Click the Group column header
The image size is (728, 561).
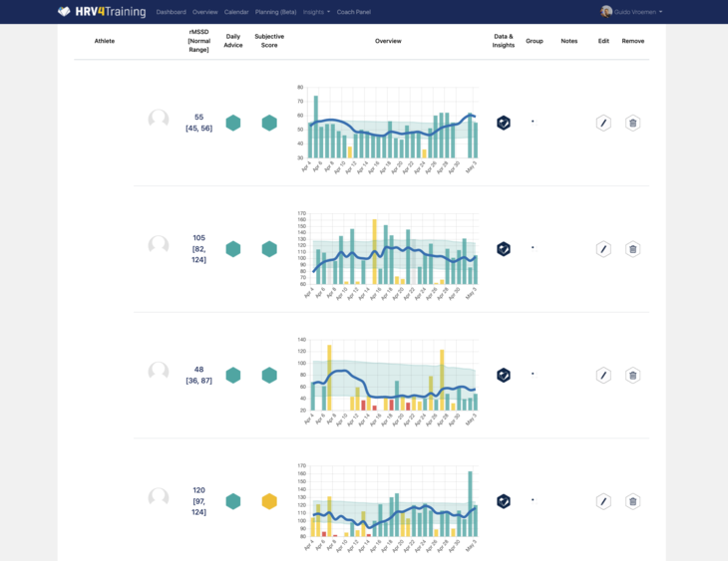[535, 41]
